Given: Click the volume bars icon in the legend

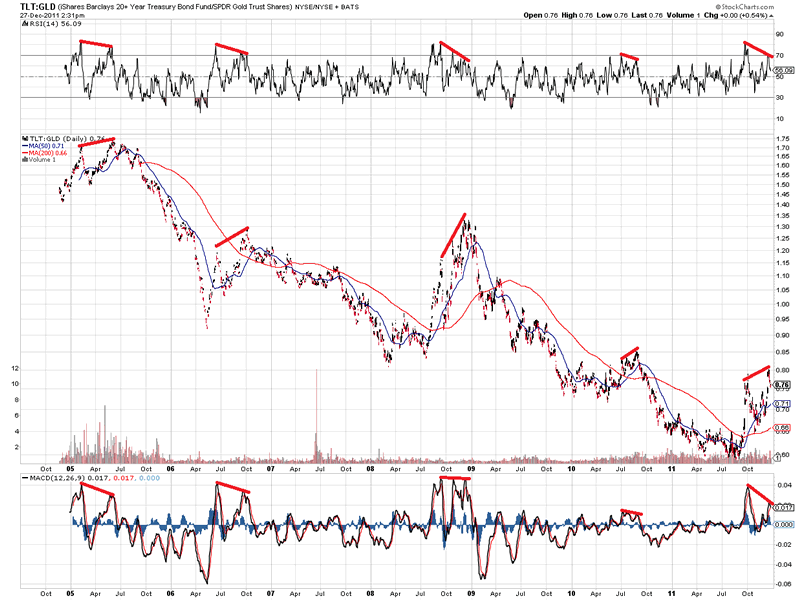Looking at the screenshot, I should click(25, 160).
